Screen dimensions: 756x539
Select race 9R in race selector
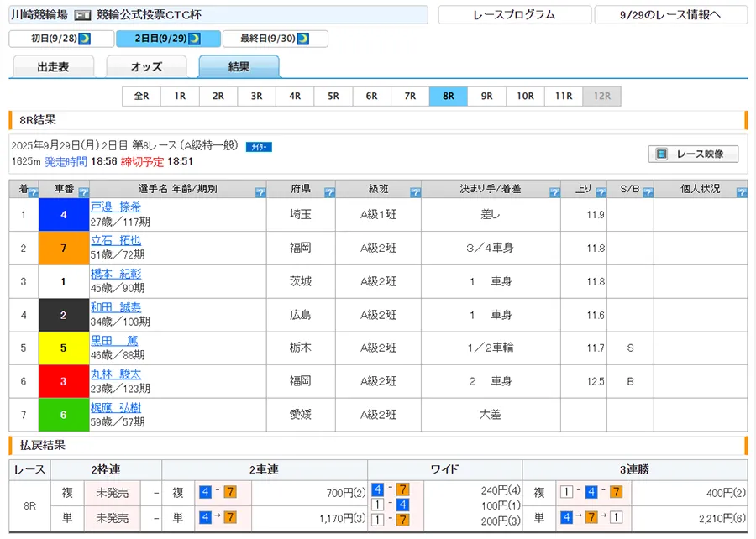(x=486, y=97)
